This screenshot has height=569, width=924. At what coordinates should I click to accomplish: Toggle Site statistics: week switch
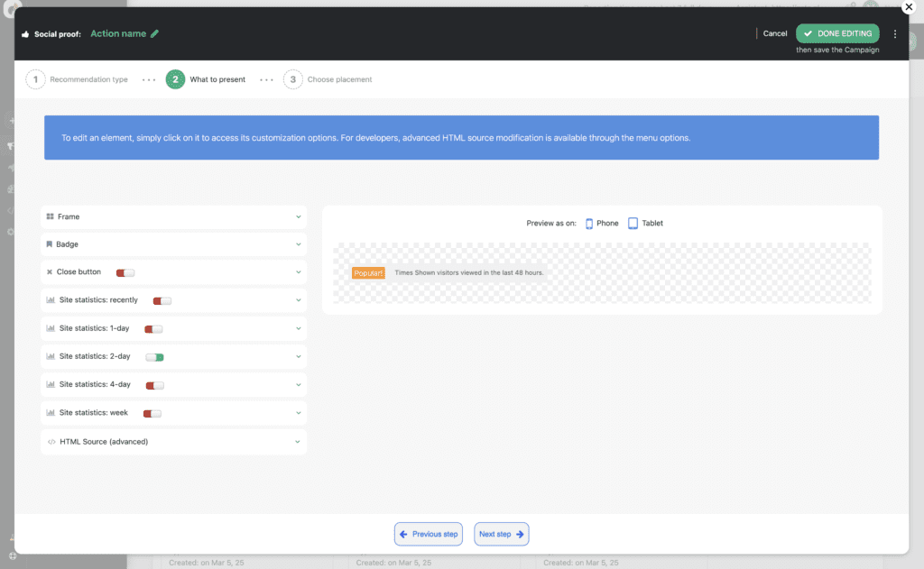click(x=152, y=413)
